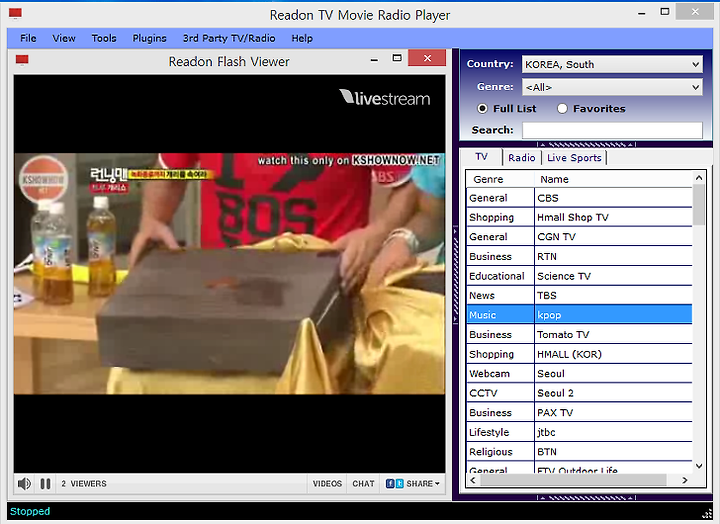Open the Share menu with social icons
720x524 pixels.
[412, 484]
